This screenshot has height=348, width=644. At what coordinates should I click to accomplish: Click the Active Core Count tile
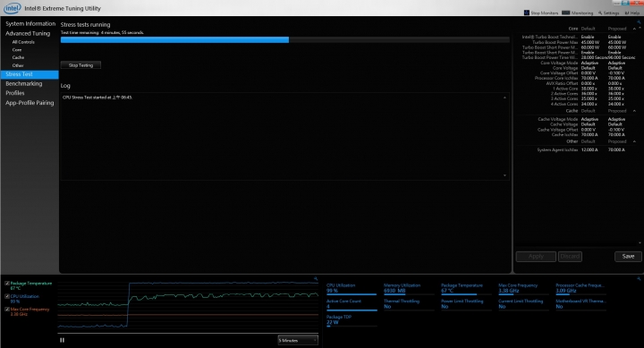tap(352, 304)
